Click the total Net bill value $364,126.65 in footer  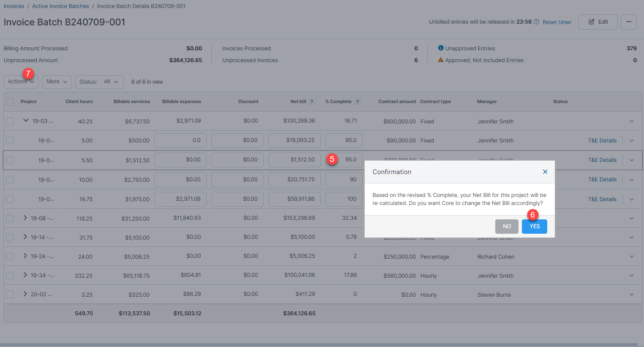[x=299, y=314]
